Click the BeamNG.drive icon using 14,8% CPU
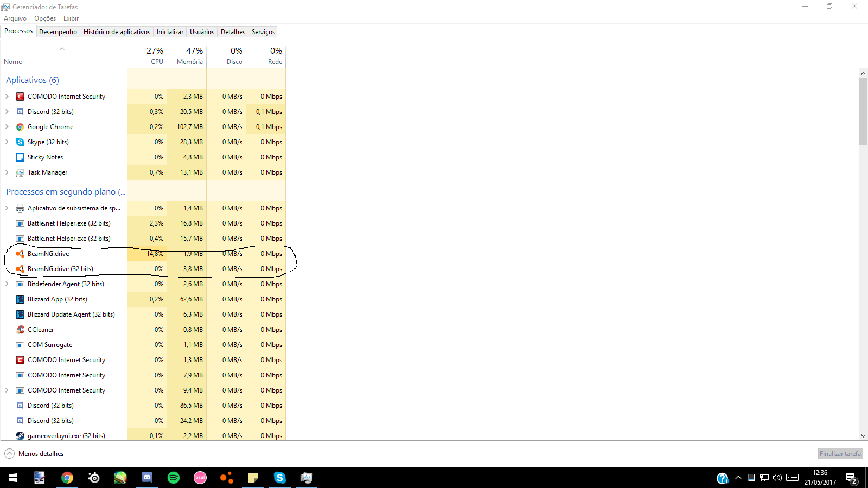The height and width of the screenshot is (488, 868). pyautogui.click(x=20, y=254)
